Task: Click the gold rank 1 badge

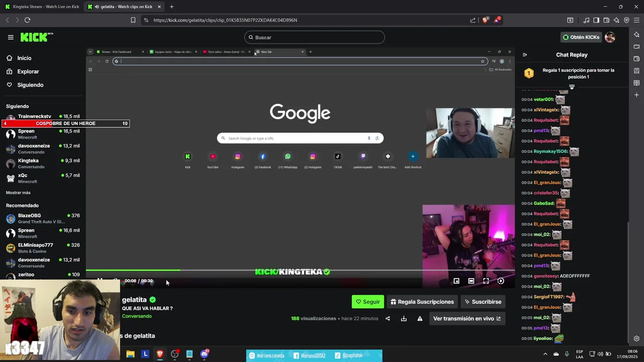Action: pyautogui.click(x=529, y=73)
